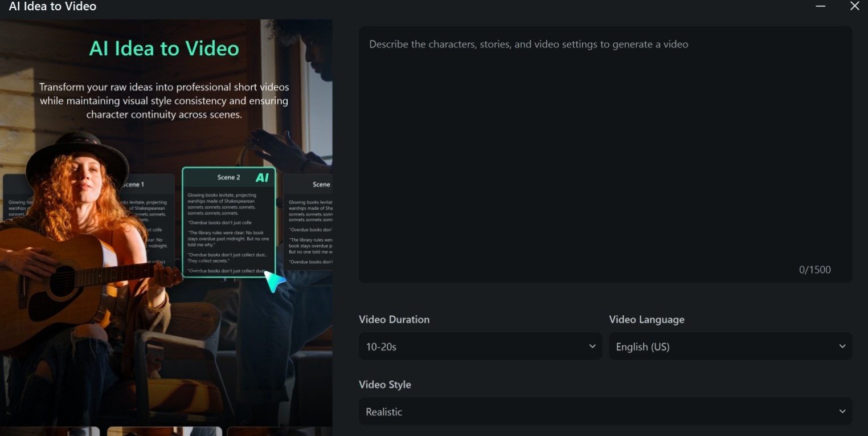The width and height of the screenshot is (868, 436).
Task: Click the "AI Idea to Video" preview heading
Action: [x=164, y=48]
